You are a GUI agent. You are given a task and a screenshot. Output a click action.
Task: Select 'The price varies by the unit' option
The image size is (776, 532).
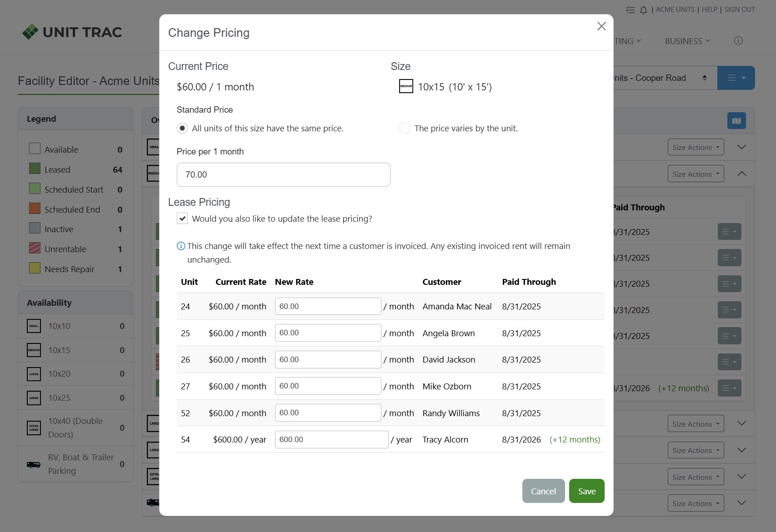(x=405, y=129)
